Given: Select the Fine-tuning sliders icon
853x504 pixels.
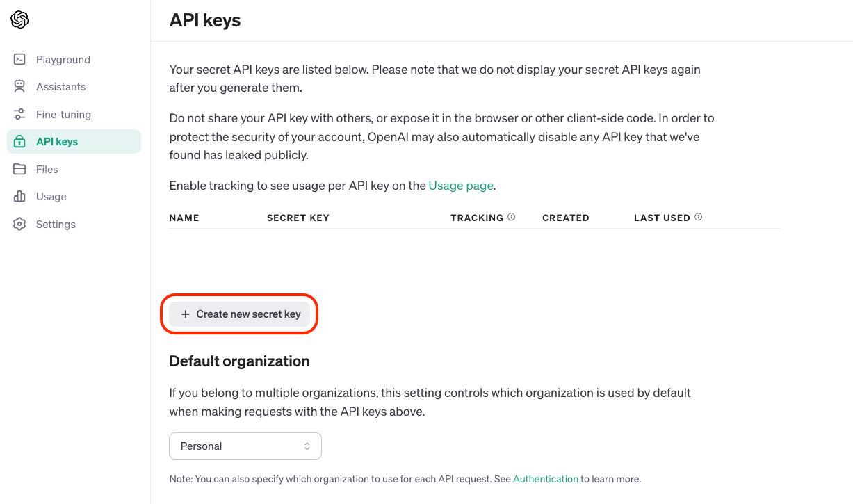Looking at the screenshot, I should 19,114.
